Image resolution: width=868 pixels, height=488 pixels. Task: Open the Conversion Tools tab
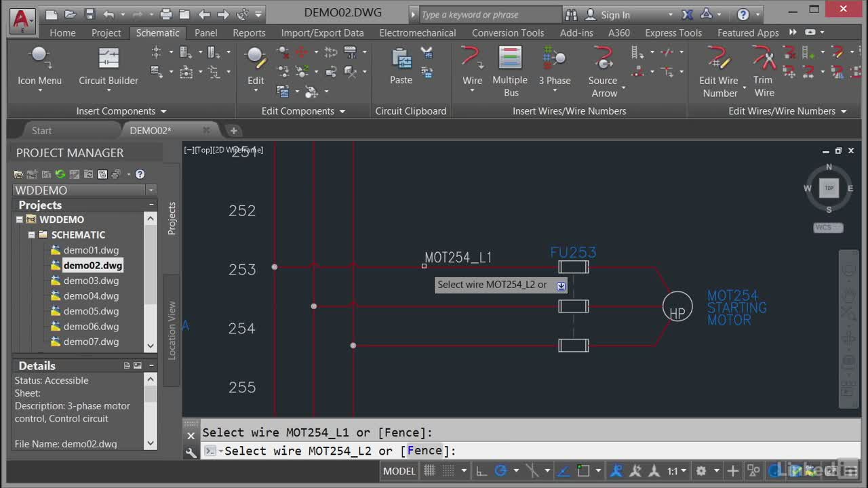(508, 33)
